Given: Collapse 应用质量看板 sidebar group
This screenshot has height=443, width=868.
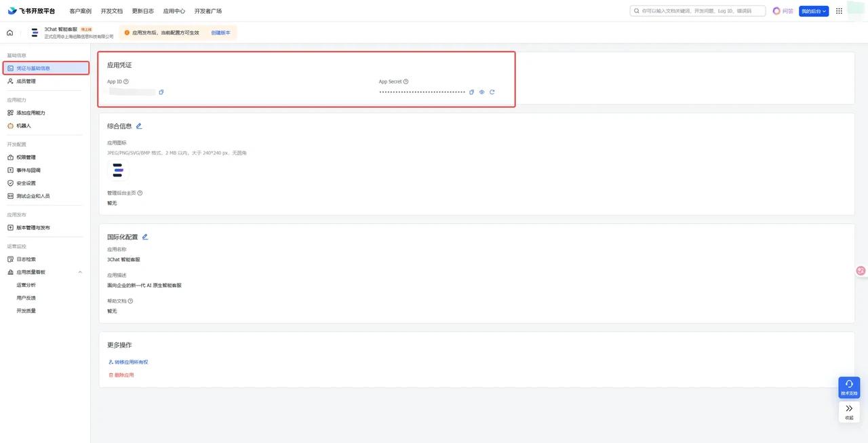Looking at the screenshot, I should coord(80,272).
